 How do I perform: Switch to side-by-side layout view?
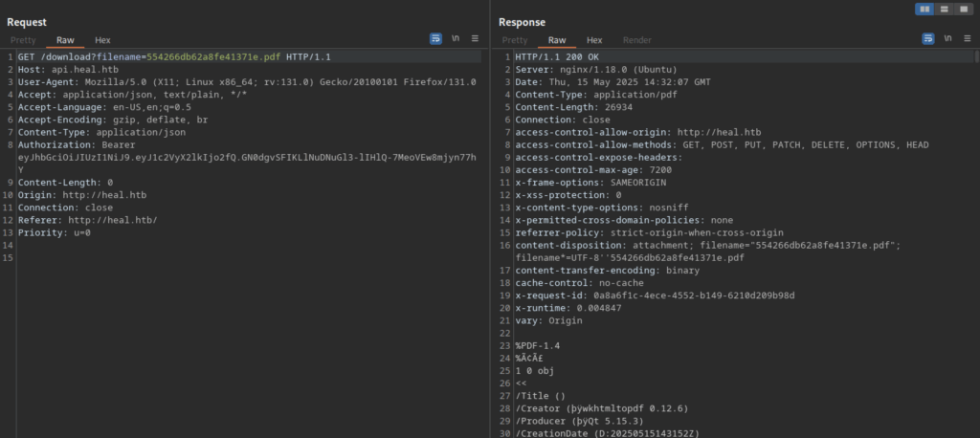[x=924, y=9]
